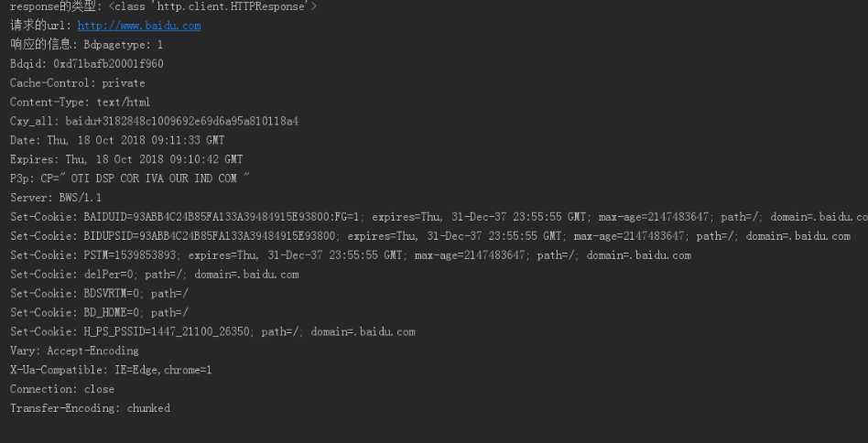Open the http://www.baidu.com link
The image size is (868, 443).
point(139,26)
